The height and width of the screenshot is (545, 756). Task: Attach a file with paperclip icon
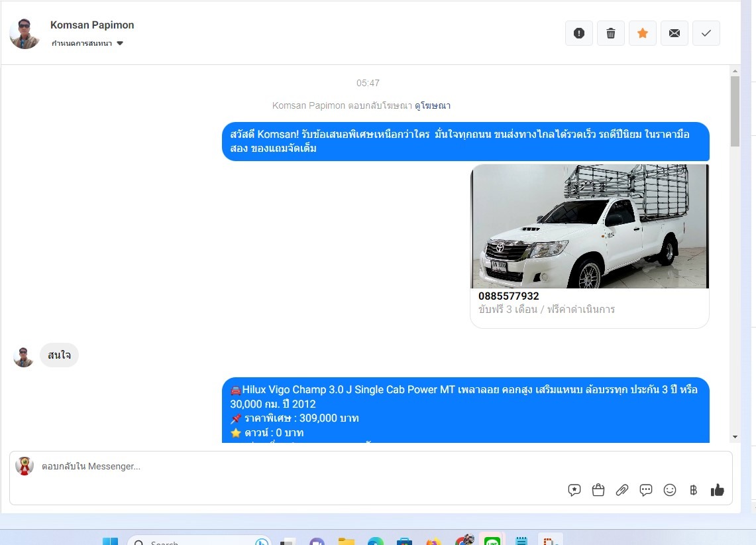tap(621, 490)
